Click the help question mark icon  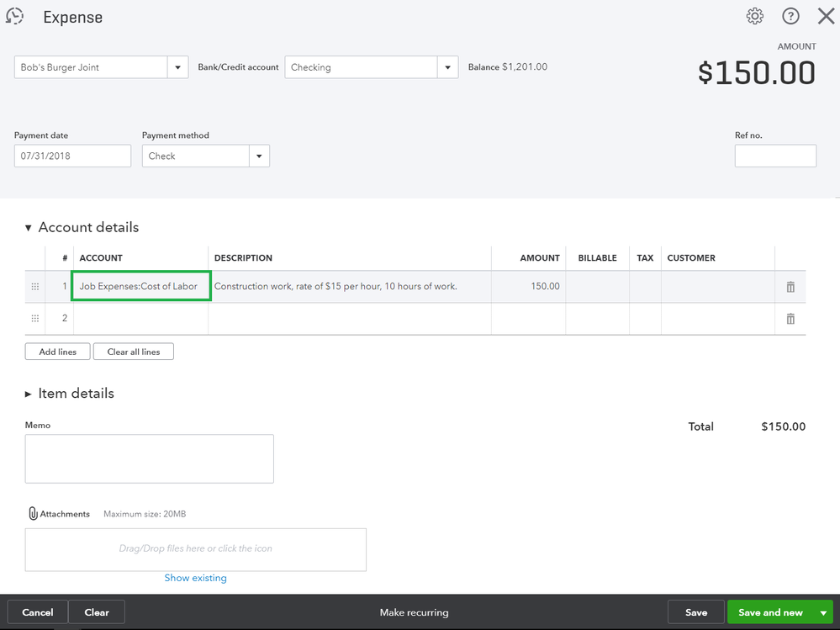coord(790,16)
